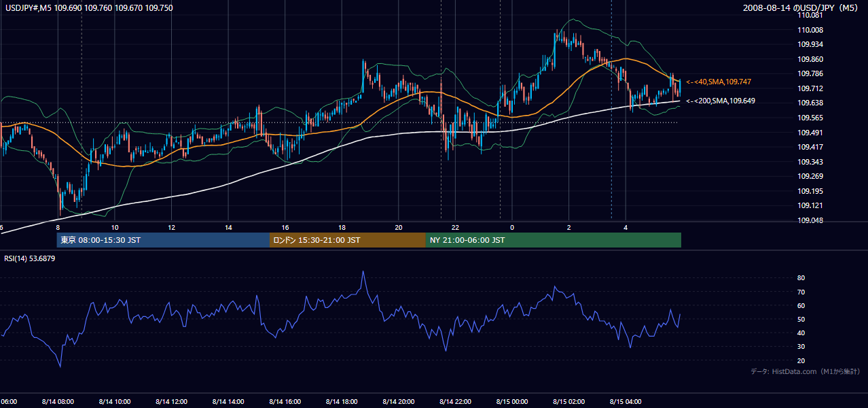This screenshot has height=408, width=868.
Task: Click hour label 14 under the price chart
Action: coord(228,227)
